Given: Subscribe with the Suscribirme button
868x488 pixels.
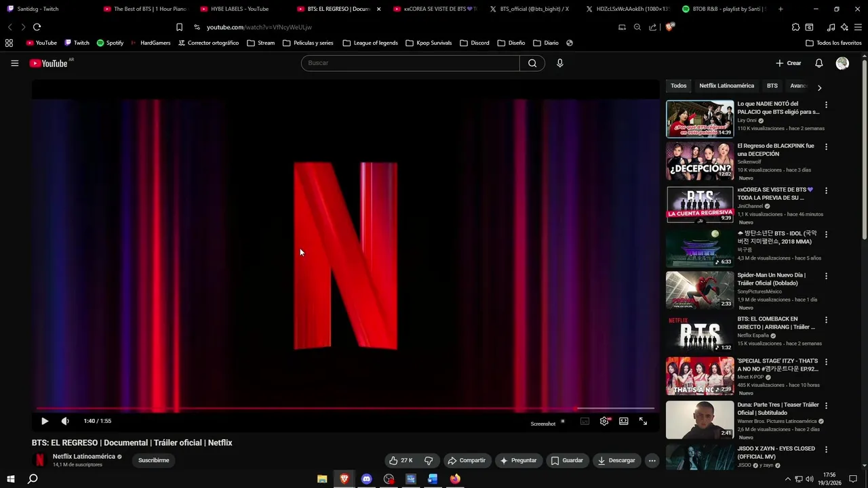Looking at the screenshot, I should [x=154, y=460].
